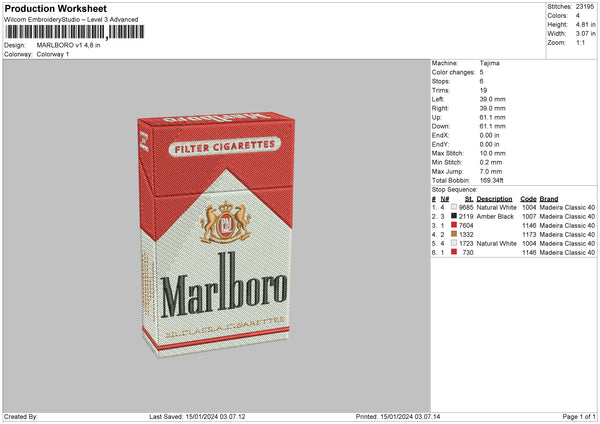Click the white swatch beside stitch count 1723
The image size is (600, 424).
tap(454, 243)
